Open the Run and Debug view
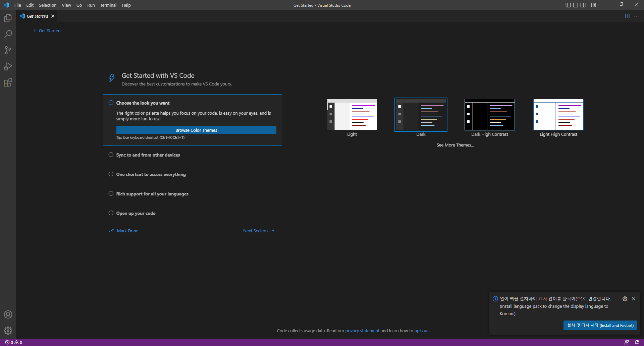The width and height of the screenshot is (644, 346). click(8, 66)
